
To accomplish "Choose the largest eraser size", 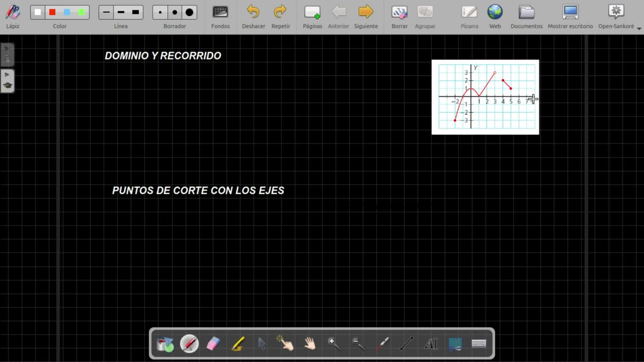I will click(189, 12).
